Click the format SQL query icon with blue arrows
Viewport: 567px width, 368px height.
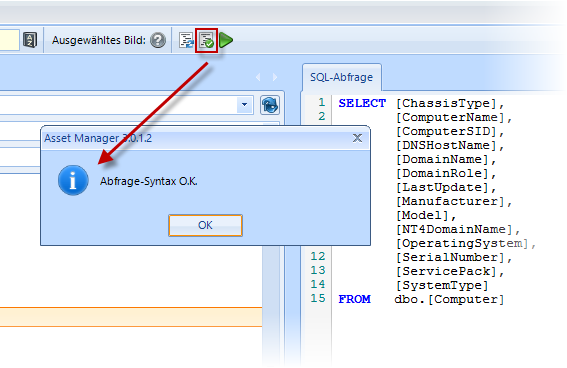pos(187,40)
